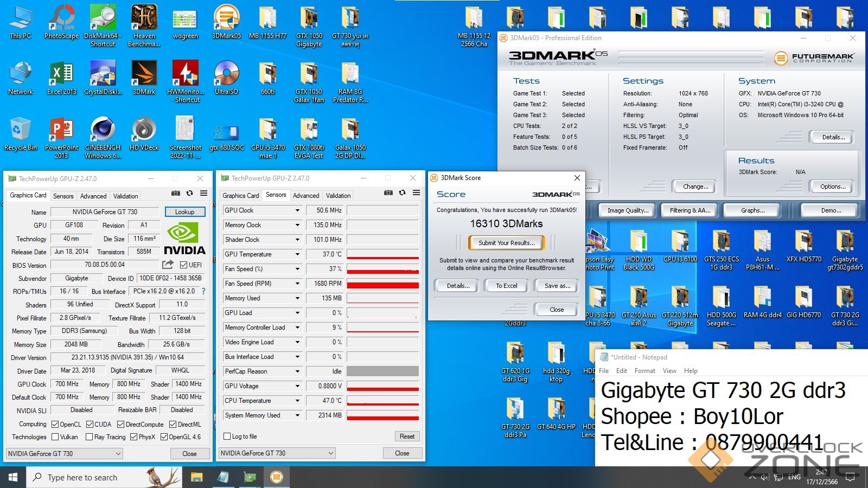
Task: Click the GPU Temperature sensor graph
Action: click(382, 254)
